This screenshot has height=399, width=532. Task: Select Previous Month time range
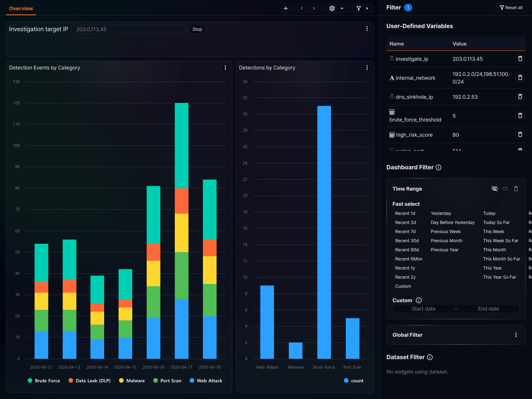coord(447,241)
